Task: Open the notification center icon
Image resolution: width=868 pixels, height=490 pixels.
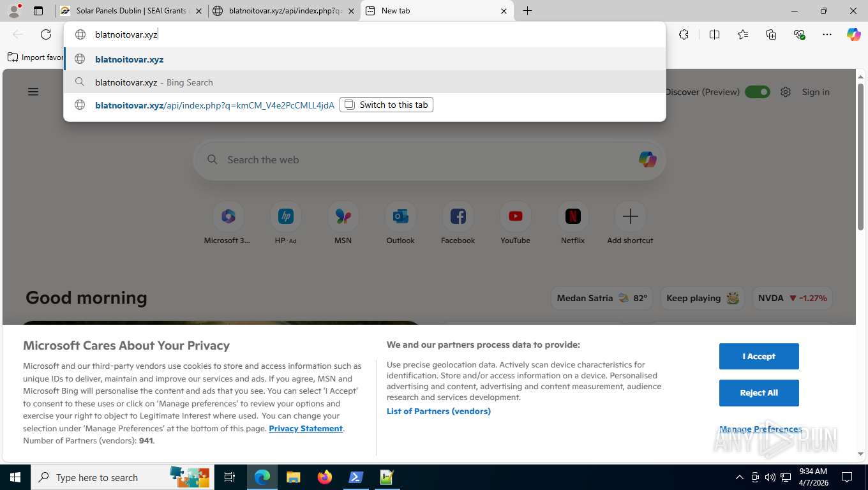Action: point(847,477)
